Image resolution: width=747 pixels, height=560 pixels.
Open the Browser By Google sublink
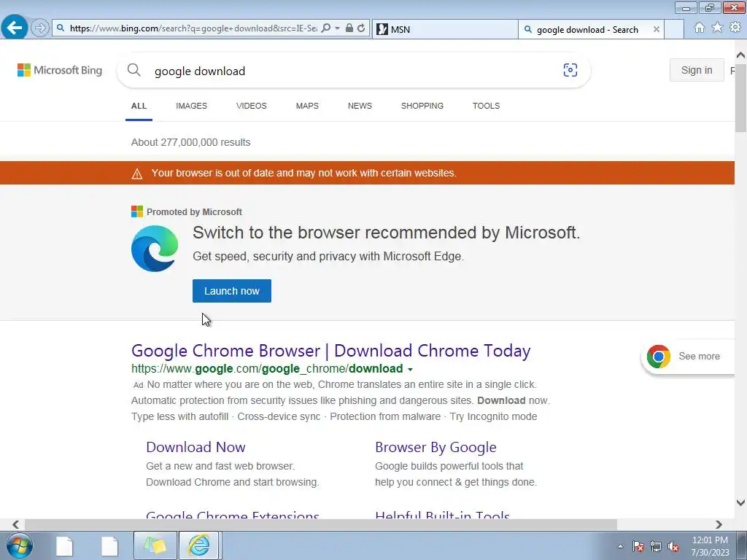pos(436,447)
